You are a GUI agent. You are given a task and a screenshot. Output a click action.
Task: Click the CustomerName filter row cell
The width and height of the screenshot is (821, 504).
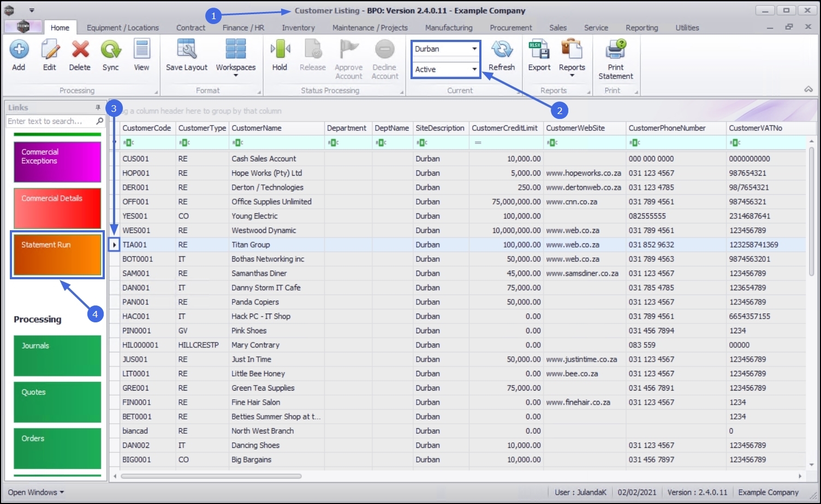tap(277, 142)
